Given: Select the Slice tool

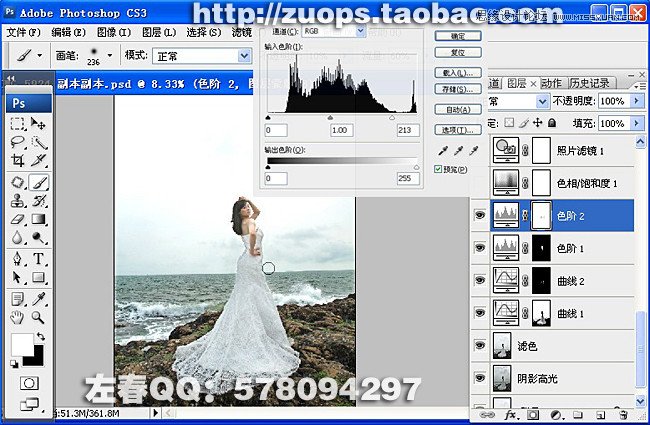Looking at the screenshot, I should pos(39,160).
